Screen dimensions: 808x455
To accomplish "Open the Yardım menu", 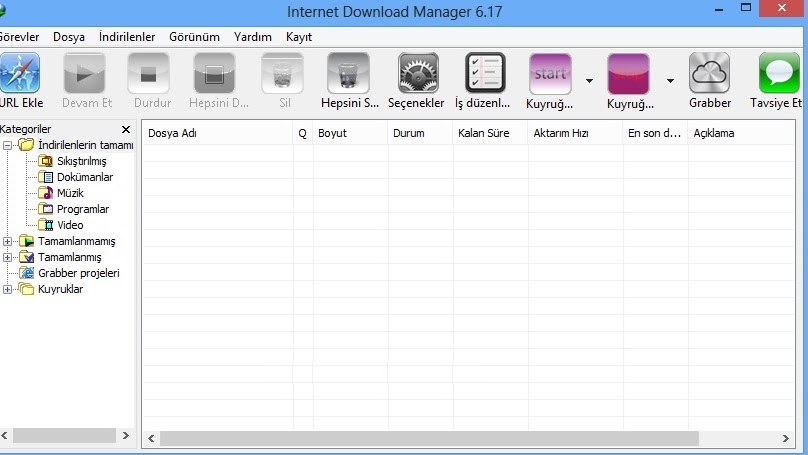I will coord(252,37).
